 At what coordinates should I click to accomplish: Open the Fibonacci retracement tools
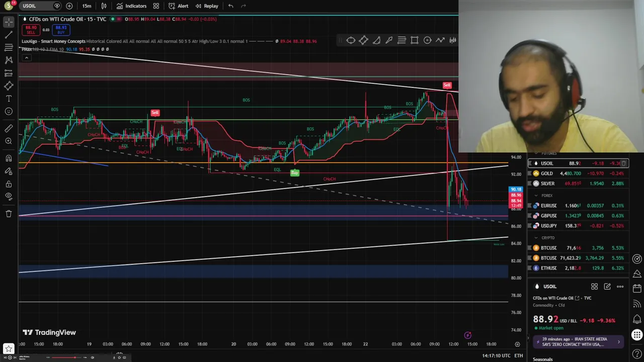tap(9, 47)
